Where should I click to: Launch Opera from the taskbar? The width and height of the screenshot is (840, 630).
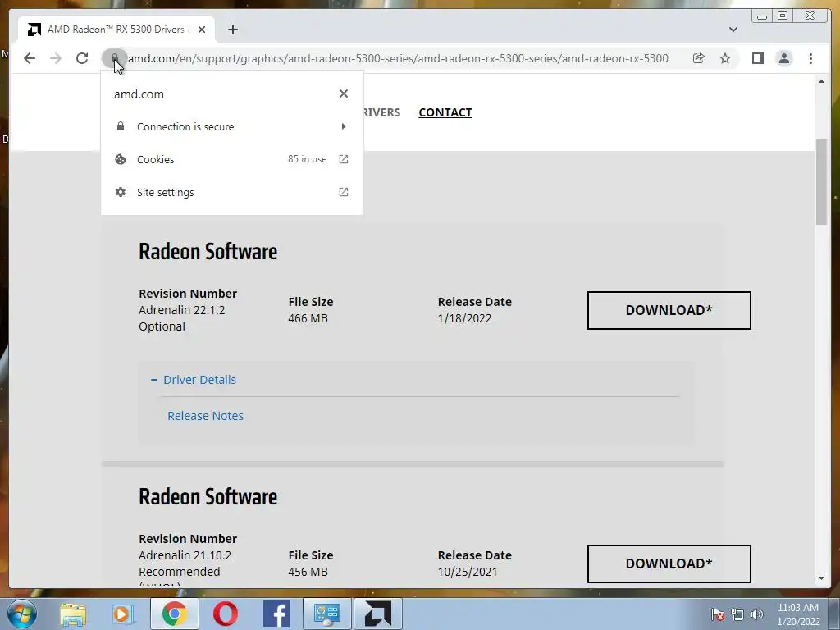tap(226, 614)
